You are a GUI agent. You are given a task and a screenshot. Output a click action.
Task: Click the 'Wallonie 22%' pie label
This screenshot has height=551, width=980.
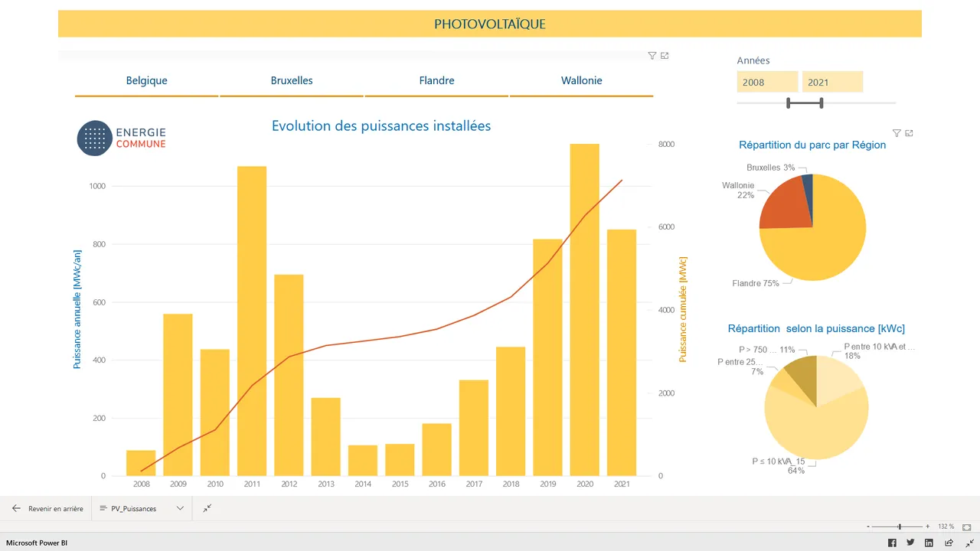(738, 191)
